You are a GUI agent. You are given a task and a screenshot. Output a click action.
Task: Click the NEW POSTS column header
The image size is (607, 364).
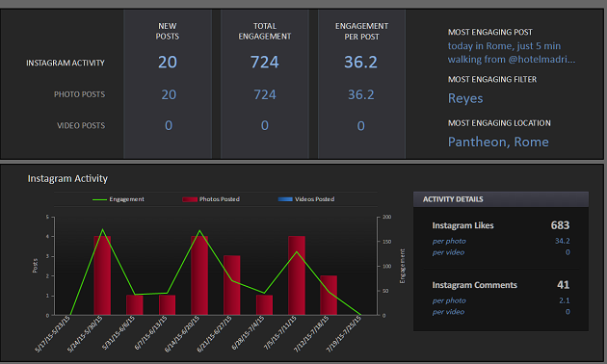tap(168, 31)
